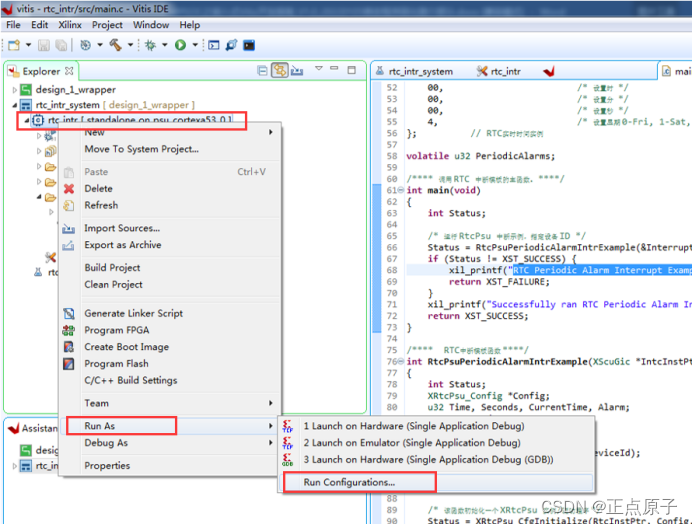Collapse main function fold marker at line 61
The image size is (693, 525).
pos(400,190)
